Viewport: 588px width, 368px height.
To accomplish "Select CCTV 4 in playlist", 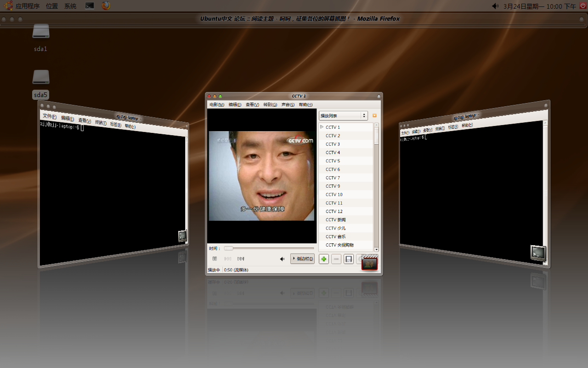I will [346, 152].
